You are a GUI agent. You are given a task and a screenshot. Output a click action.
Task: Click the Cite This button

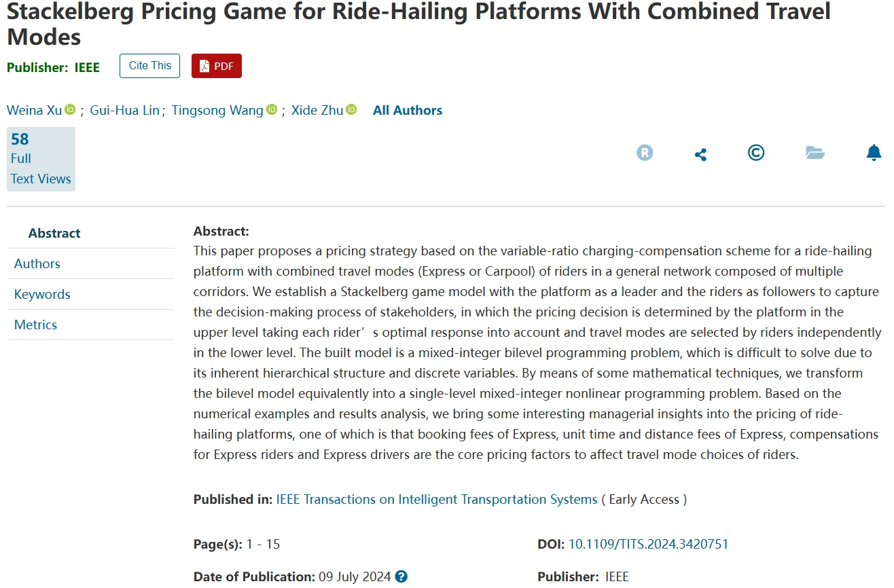pos(149,66)
